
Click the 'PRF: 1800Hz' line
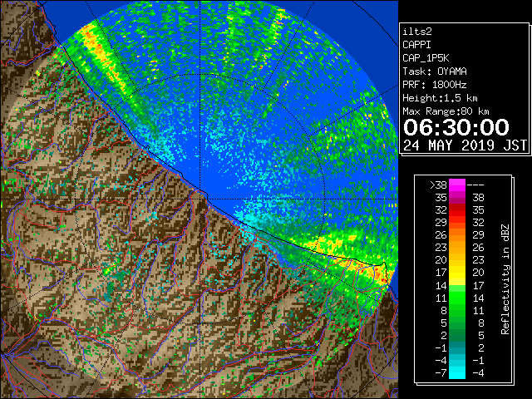(x=435, y=85)
